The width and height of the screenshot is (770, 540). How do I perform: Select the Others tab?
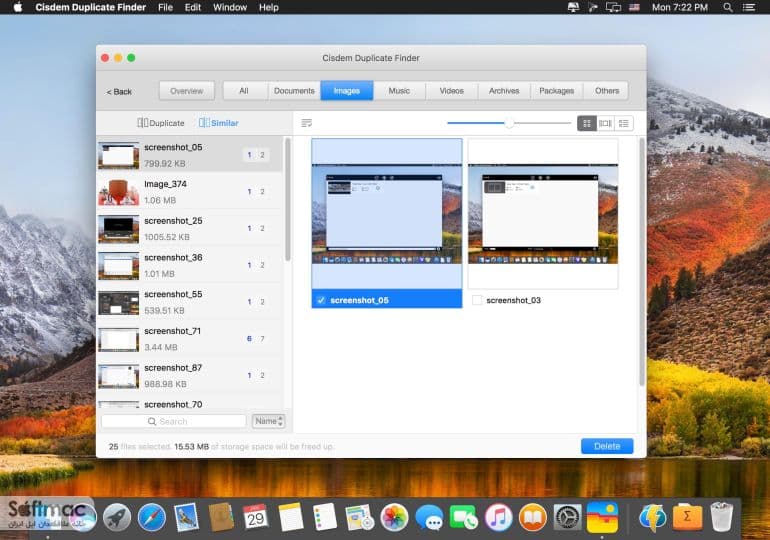(607, 91)
